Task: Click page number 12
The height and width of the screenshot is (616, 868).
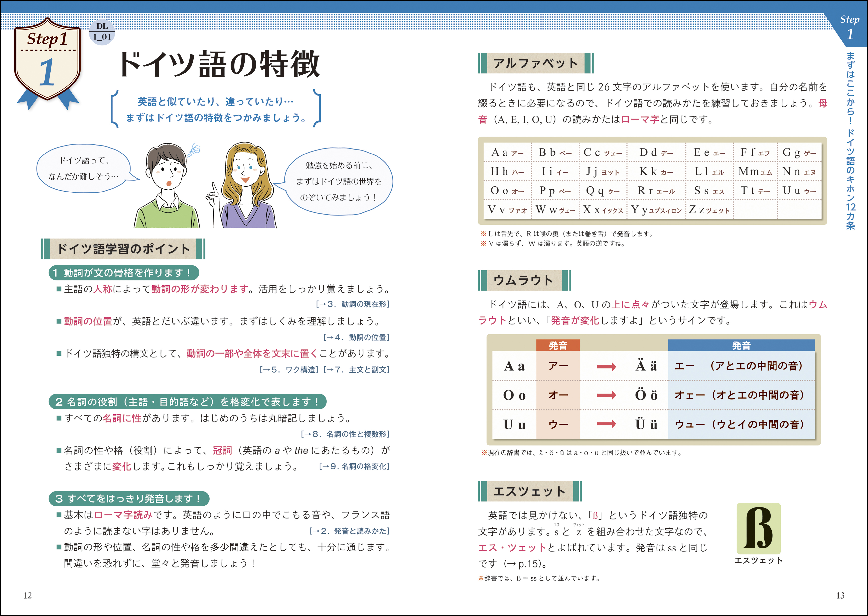Action: (x=27, y=595)
